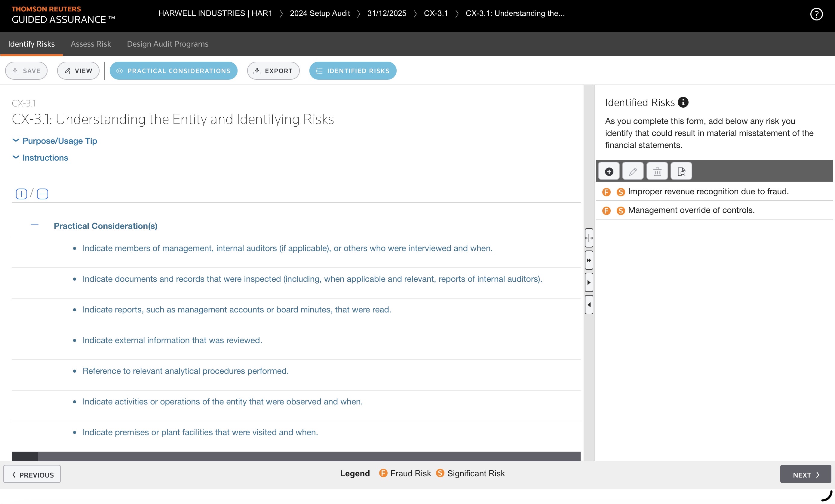Viewport: 835px width, 504px height.
Task: Toggle the Identified Risks panel button
Action: pyautogui.click(x=352, y=71)
